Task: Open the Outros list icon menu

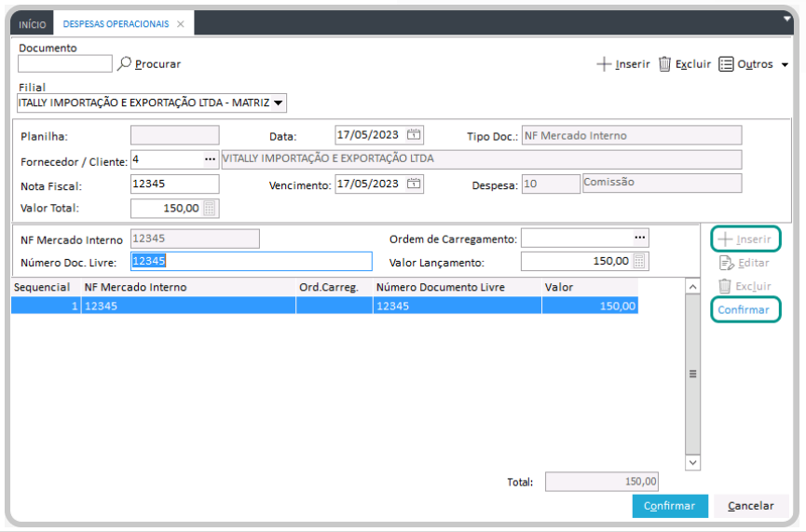Action: coord(726,64)
